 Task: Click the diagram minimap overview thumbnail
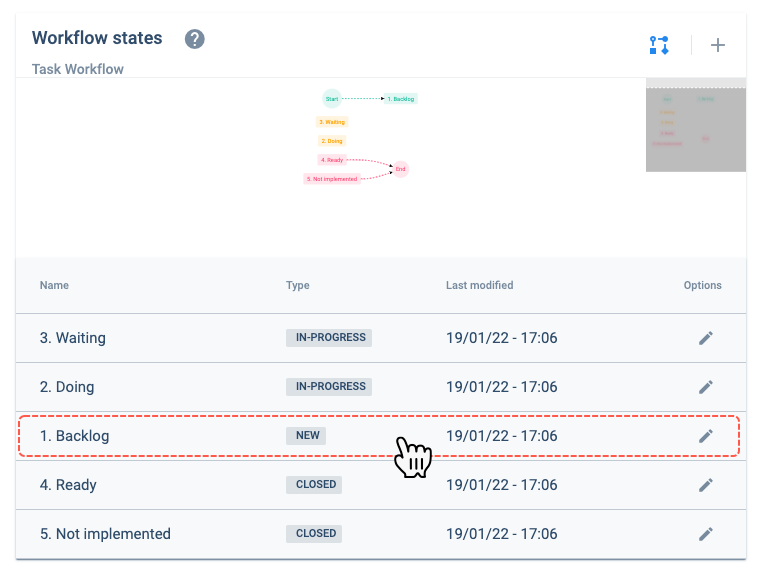pos(695,125)
